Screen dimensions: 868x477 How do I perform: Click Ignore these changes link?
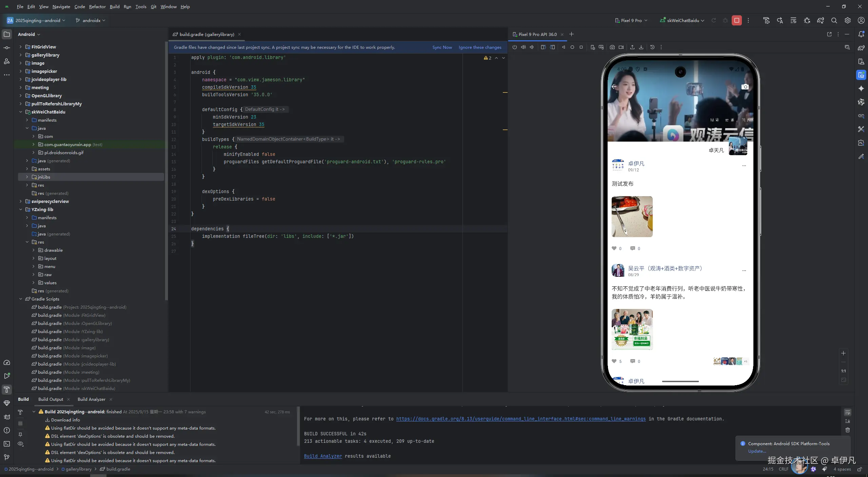click(x=480, y=47)
